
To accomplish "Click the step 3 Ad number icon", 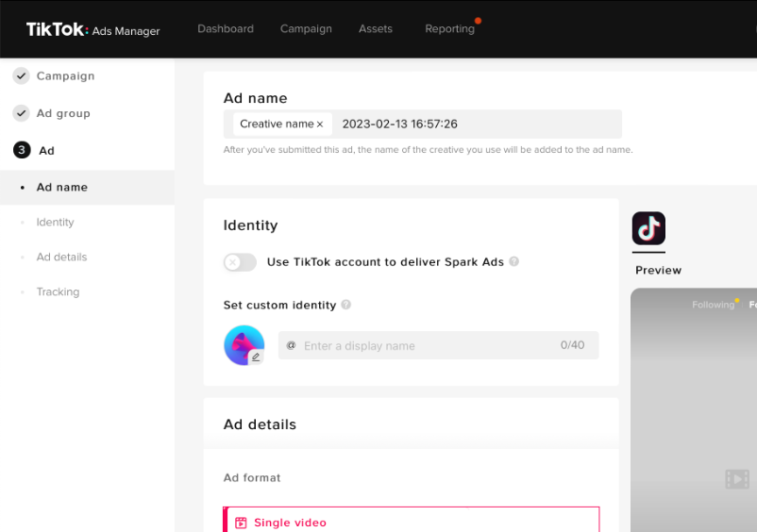I will pos(22,150).
